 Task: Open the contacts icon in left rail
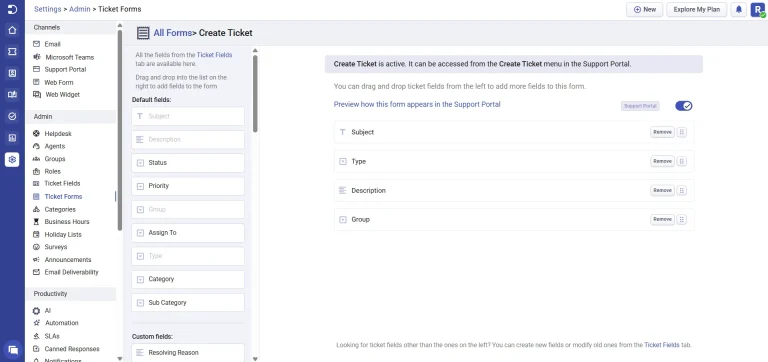(12, 73)
